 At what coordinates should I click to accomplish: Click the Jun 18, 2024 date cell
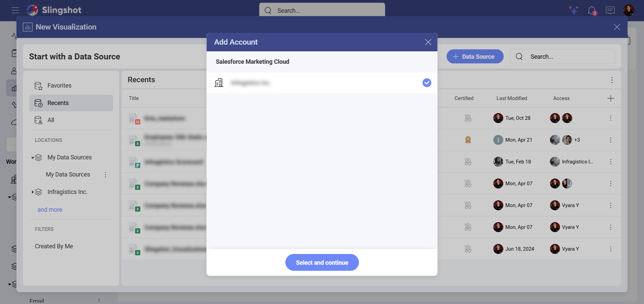point(520,249)
